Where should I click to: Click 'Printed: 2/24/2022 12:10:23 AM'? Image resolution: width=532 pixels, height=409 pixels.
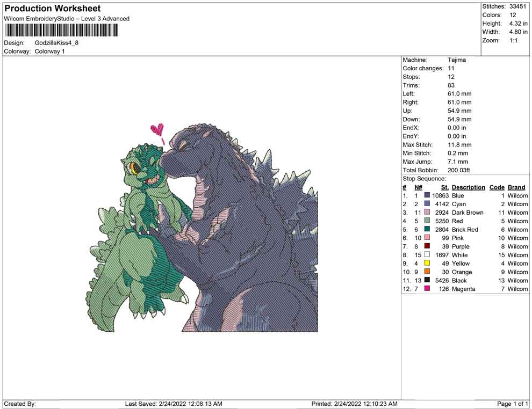[x=355, y=404]
